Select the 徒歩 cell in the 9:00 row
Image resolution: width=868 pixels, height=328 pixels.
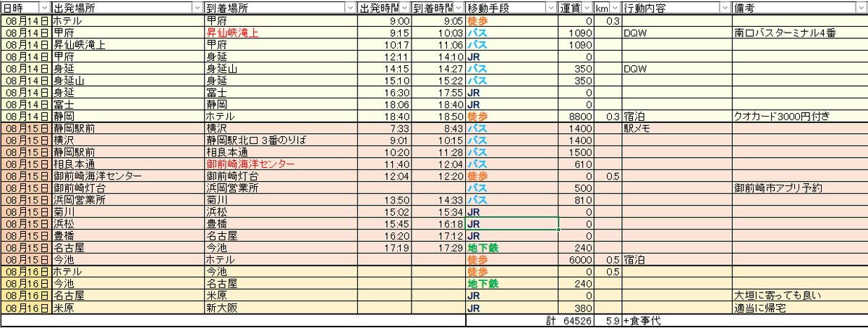coord(512,21)
